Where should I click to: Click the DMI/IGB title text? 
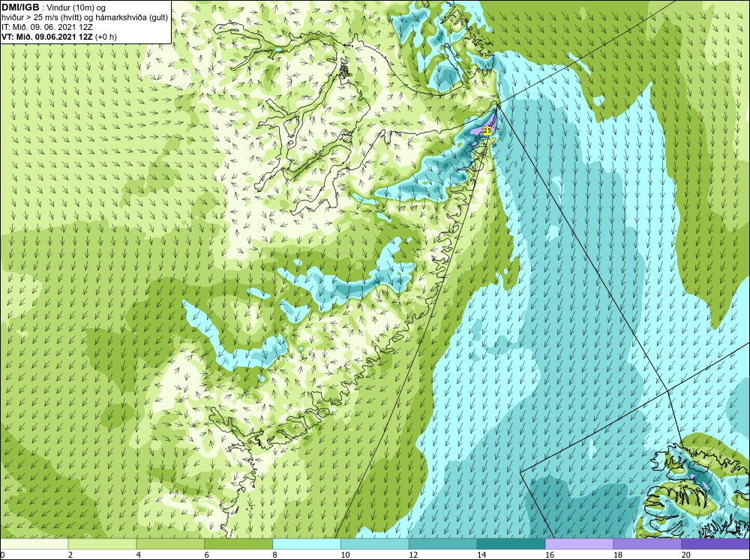click(x=20, y=7)
